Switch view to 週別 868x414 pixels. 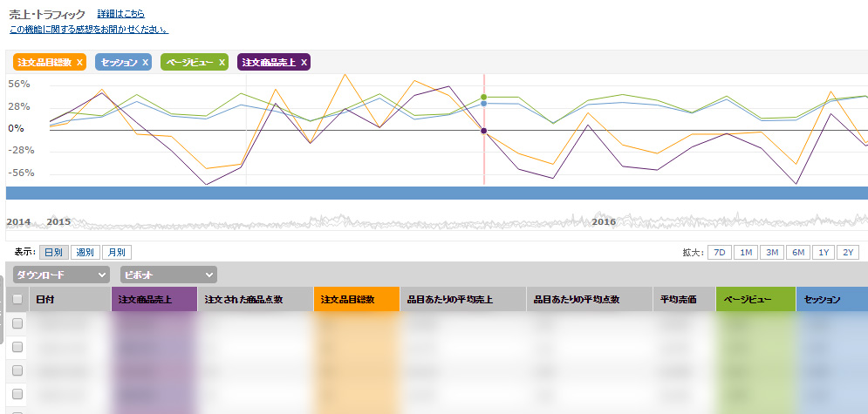pyautogui.click(x=84, y=253)
